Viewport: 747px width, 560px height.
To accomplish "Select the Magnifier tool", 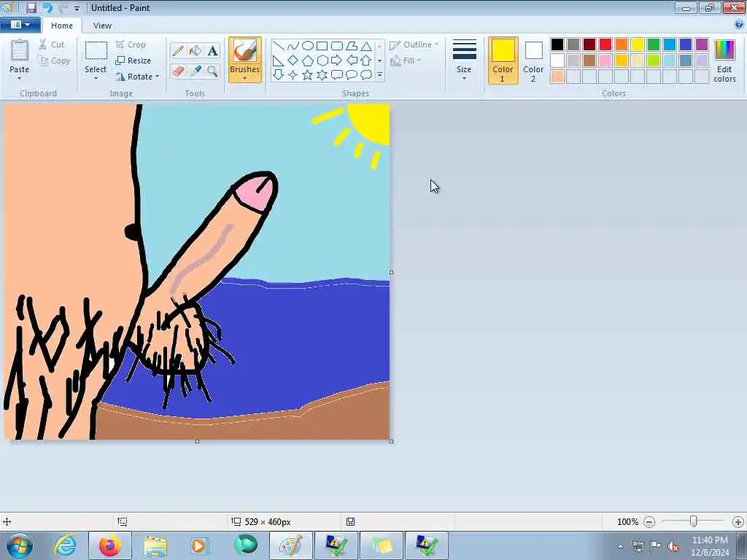I will pos(212,71).
